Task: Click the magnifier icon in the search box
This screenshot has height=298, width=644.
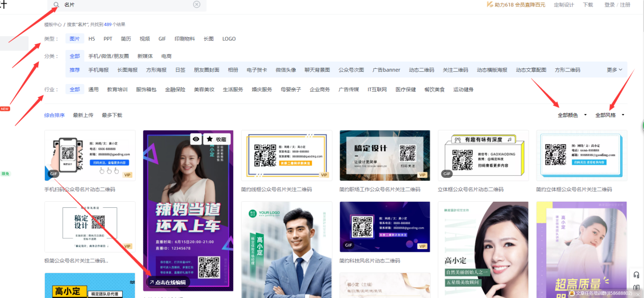Action: 56,5
